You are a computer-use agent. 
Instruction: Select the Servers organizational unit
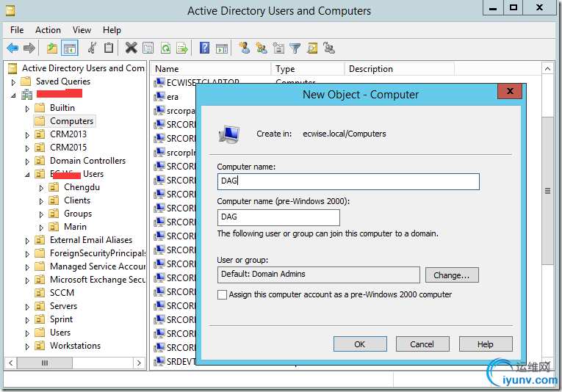pyautogui.click(x=63, y=306)
